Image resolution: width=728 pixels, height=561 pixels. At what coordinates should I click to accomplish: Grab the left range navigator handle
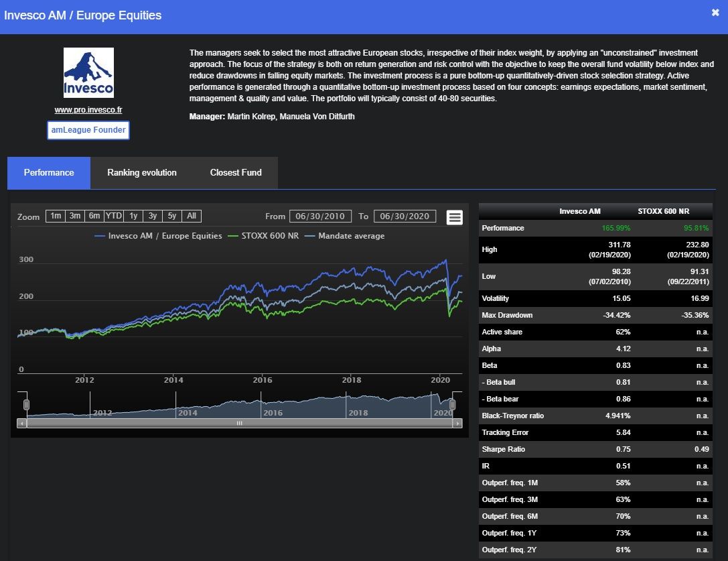[27, 405]
